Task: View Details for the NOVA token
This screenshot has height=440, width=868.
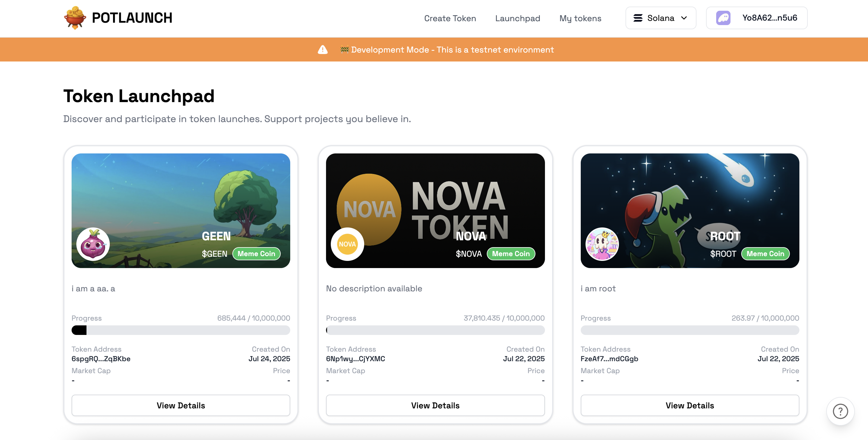Action: (x=435, y=405)
